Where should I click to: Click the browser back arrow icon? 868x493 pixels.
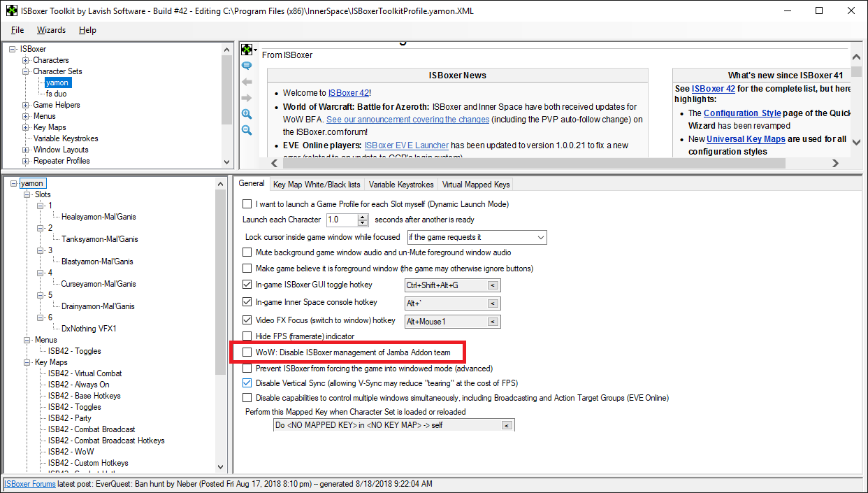pos(247,82)
